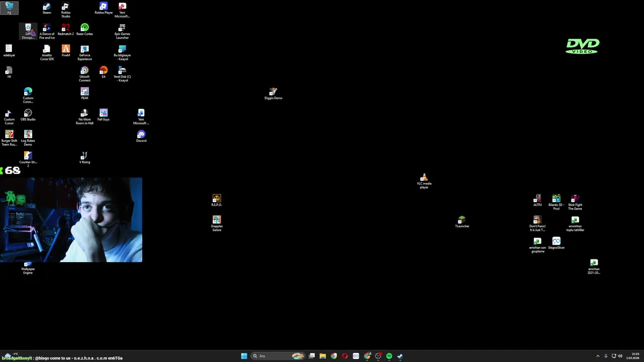Open the emirhan 2021-20... Excel file
Screen dimensions: 644x362
click(x=594, y=266)
